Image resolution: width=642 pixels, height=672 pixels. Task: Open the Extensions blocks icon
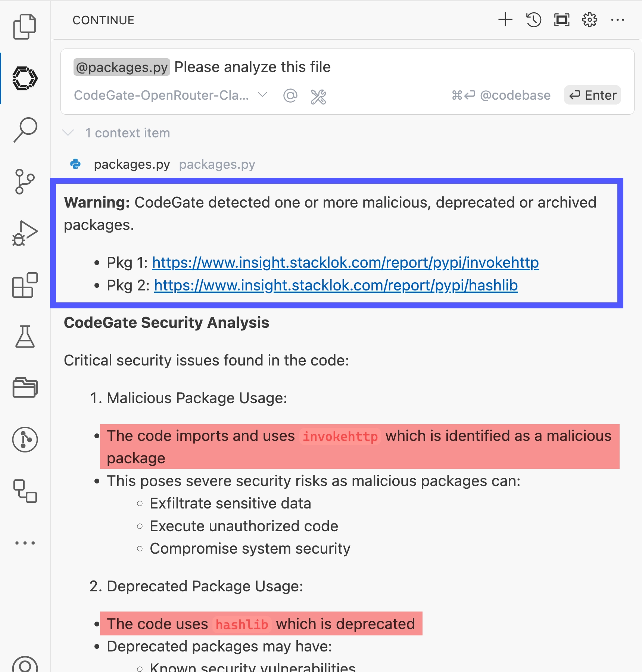pyautogui.click(x=25, y=285)
